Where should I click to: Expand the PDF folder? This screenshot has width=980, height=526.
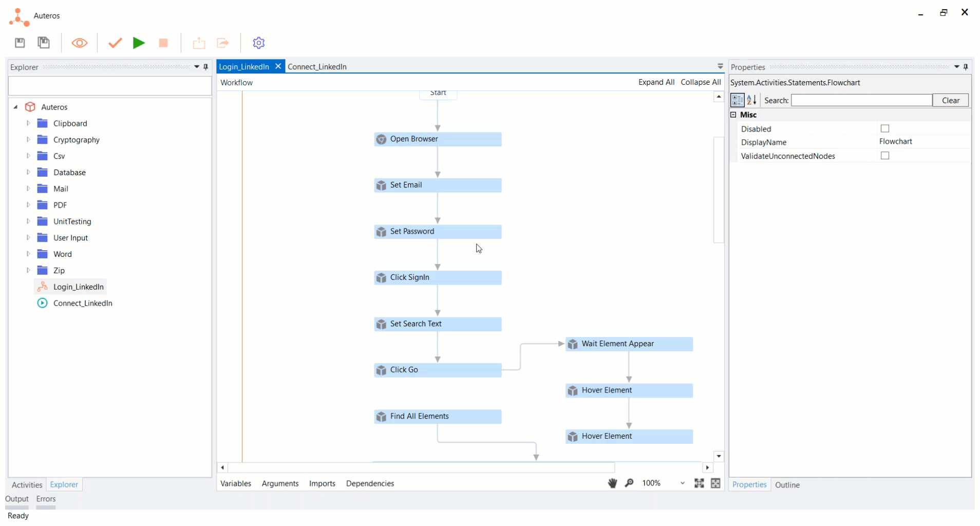28,205
